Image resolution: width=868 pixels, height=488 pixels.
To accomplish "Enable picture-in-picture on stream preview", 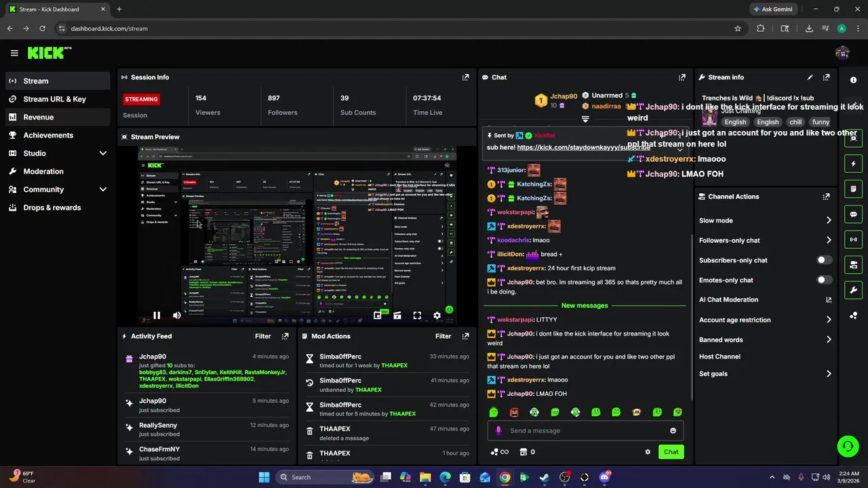I will pos(378,315).
